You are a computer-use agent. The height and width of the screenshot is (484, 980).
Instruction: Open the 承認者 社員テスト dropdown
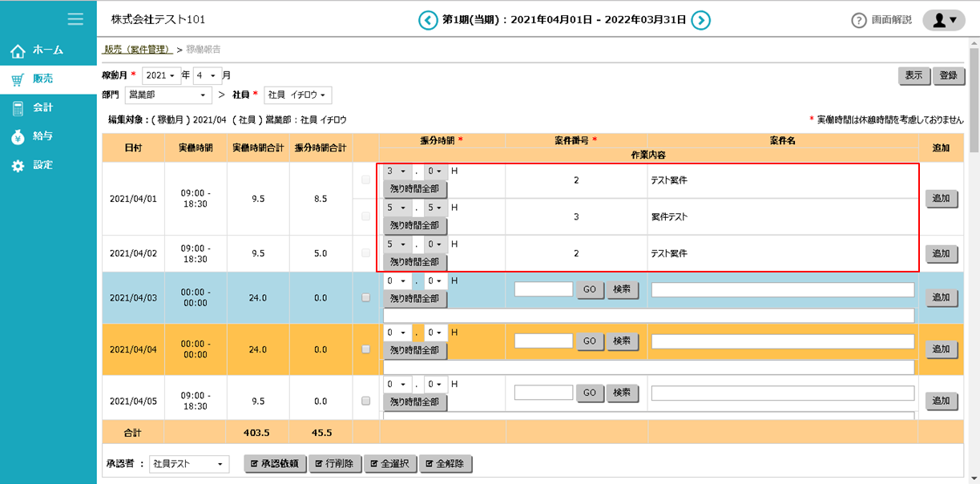point(189,464)
